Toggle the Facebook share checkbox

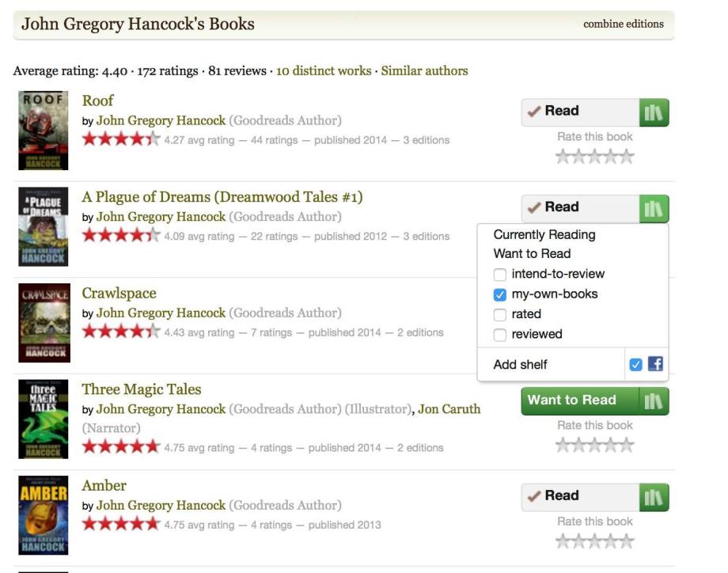coord(635,365)
